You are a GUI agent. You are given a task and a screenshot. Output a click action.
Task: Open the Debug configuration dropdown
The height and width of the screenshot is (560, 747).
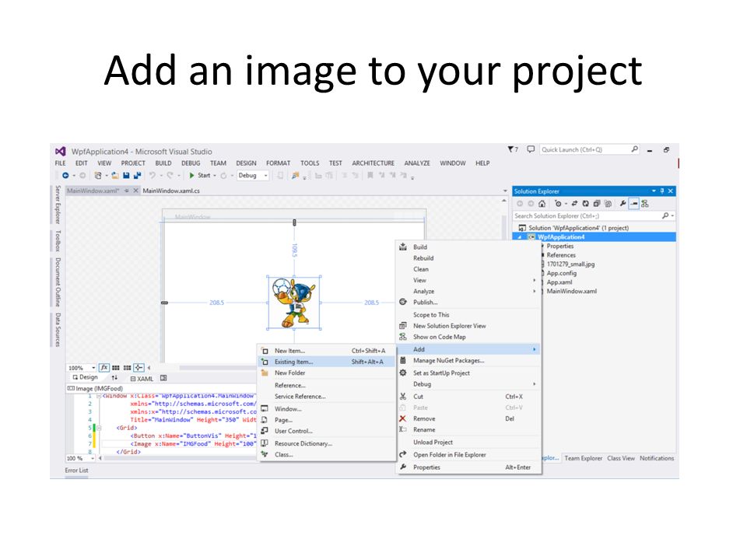pos(253,175)
